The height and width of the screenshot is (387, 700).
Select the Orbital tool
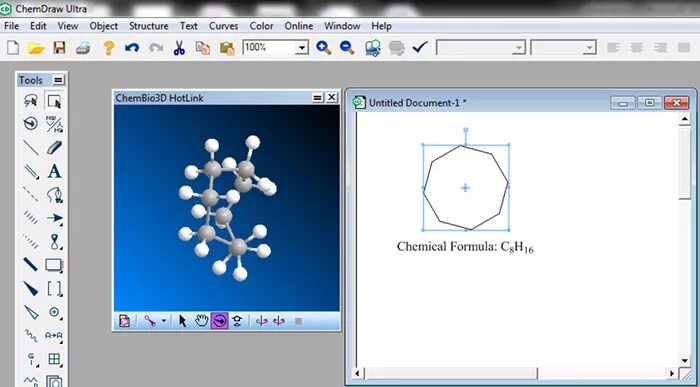54,241
